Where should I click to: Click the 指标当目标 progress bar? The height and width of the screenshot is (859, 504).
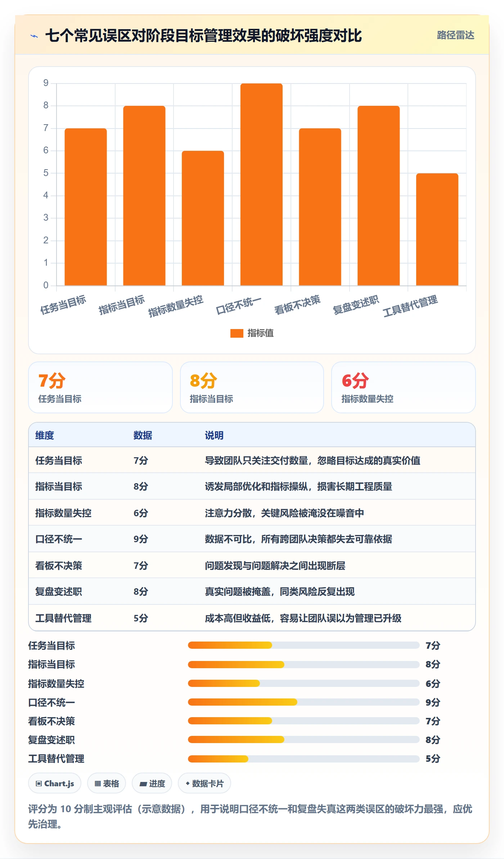(x=304, y=664)
